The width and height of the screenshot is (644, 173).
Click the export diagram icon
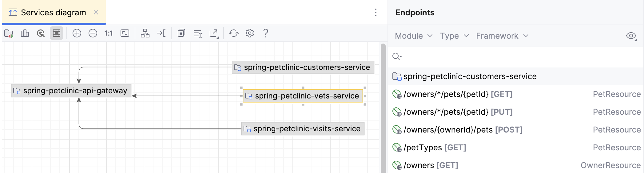tap(214, 33)
